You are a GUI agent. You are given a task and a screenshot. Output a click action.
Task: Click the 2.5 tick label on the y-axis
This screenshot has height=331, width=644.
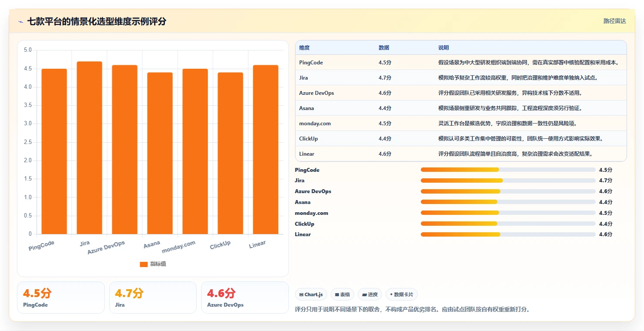(27, 142)
